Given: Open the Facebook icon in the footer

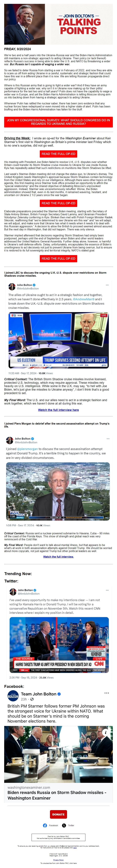Looking at the screenshot, I should [45, 825].
